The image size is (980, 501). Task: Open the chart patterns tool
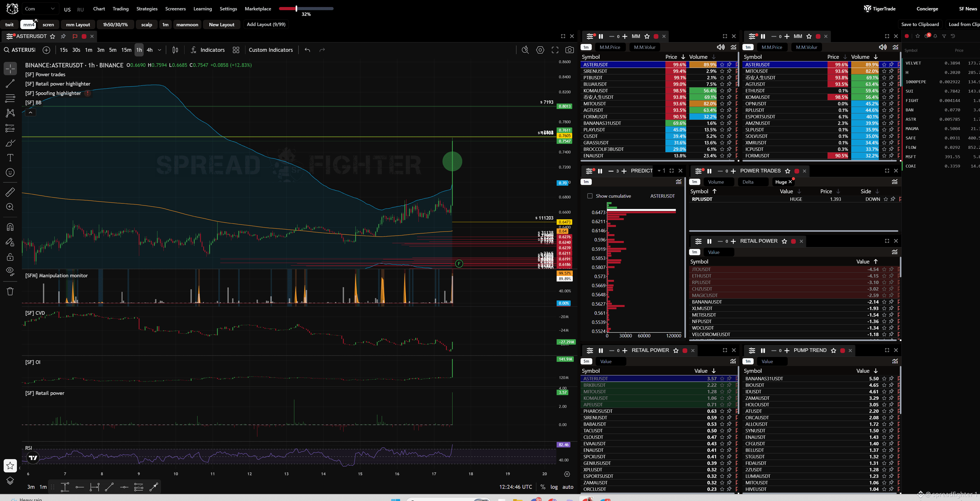tap(10, 113)
